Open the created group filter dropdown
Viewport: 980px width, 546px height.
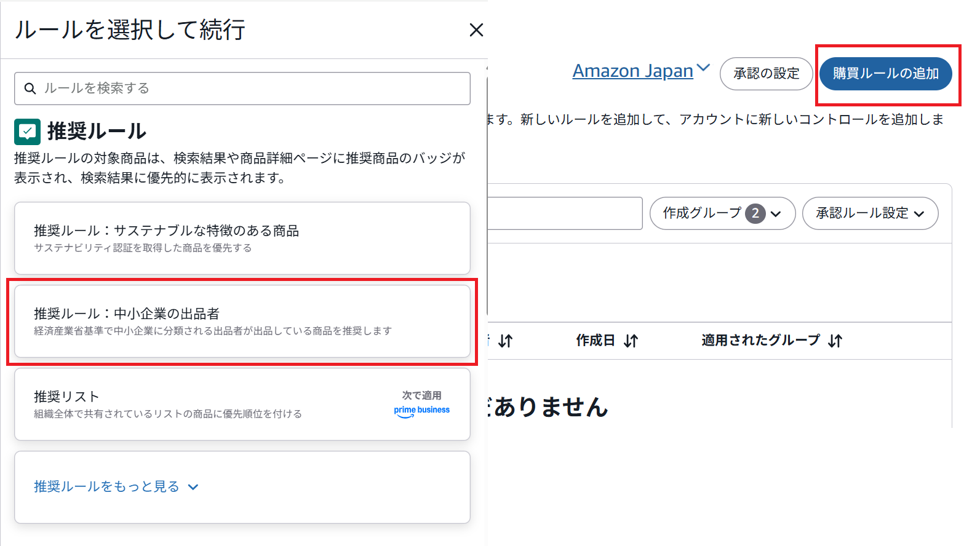click(723, 213)
